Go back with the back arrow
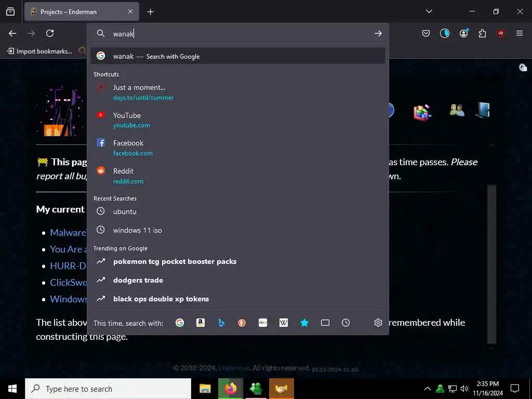The image size is (532, 399). (x=12, y=33)
